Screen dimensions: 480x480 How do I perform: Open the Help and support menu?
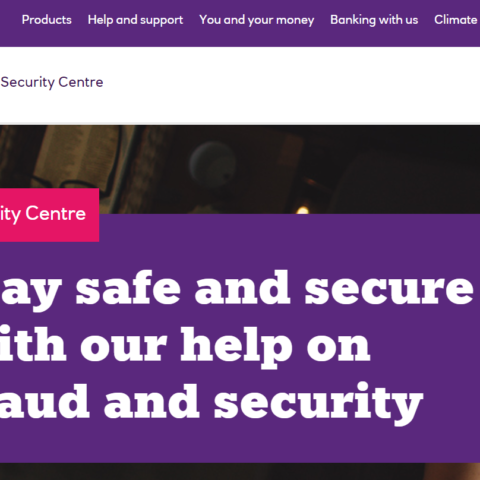pyautogui.click(x=135, y=20)
